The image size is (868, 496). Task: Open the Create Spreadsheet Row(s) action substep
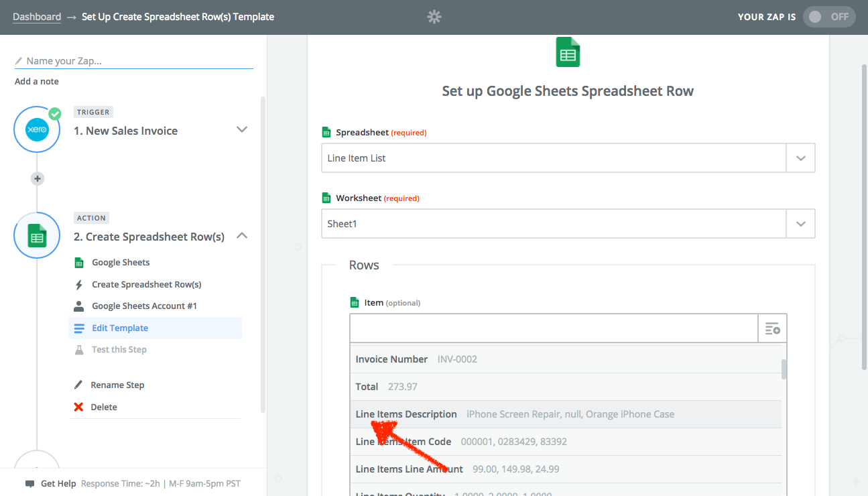[x=147, y=284]
